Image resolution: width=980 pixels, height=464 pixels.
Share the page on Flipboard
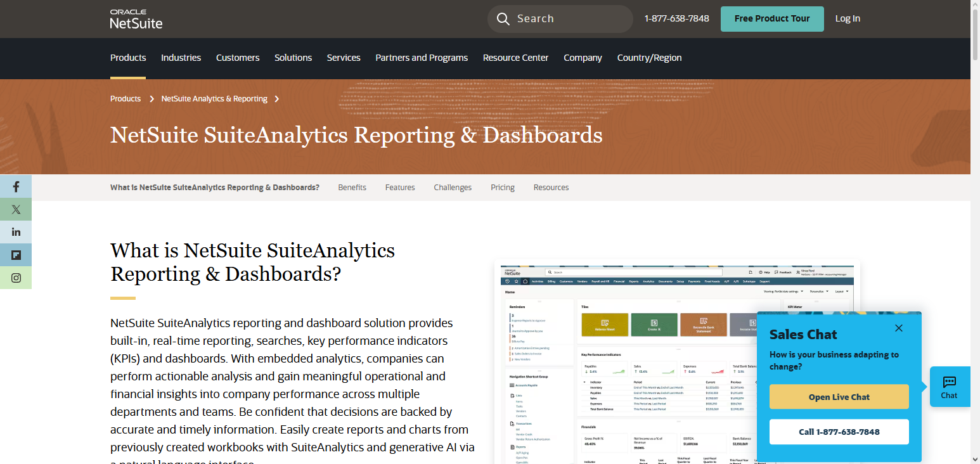click(16, 255)
